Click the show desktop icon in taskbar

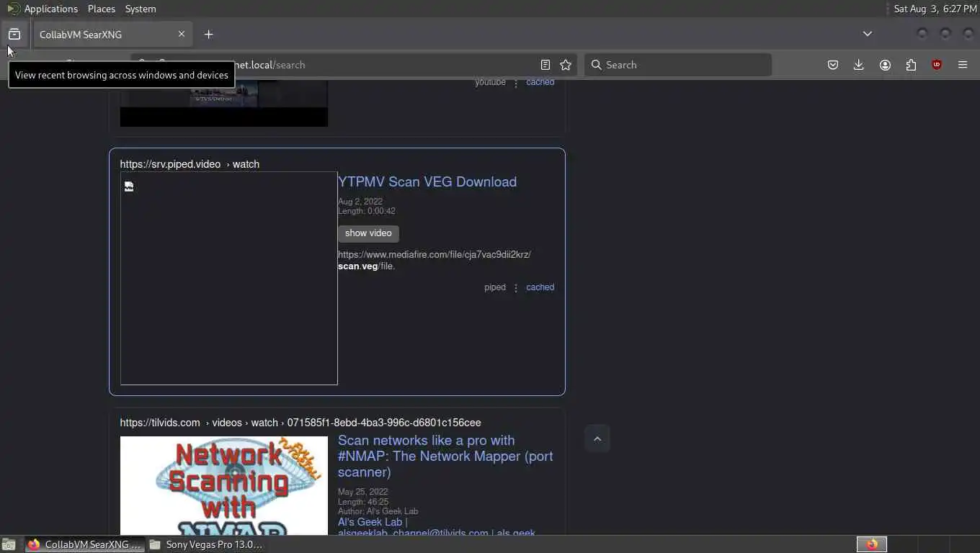coord(9,544)
